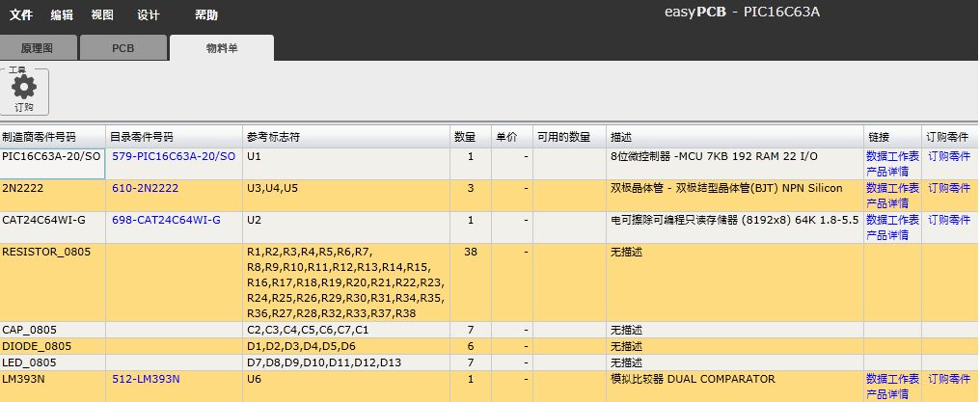Click 订购零件 link for 2N2222
Screen dimensions: 980x402
(949, 188)
